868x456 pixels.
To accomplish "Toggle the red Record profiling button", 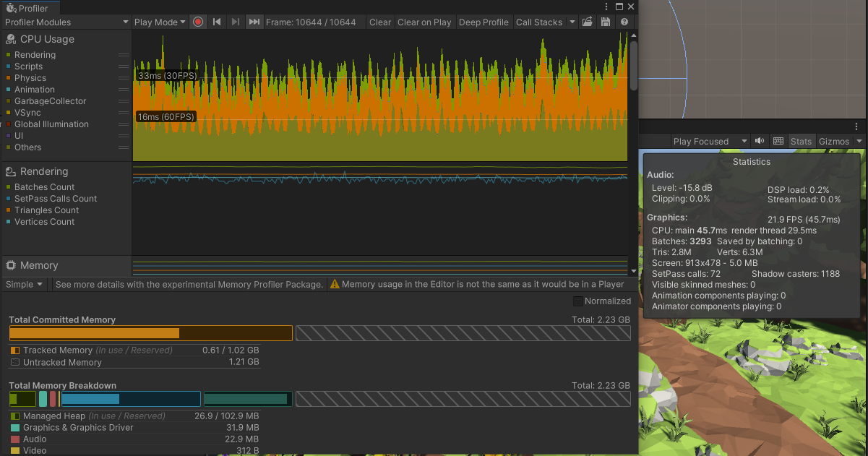I will tap(198, 22).
